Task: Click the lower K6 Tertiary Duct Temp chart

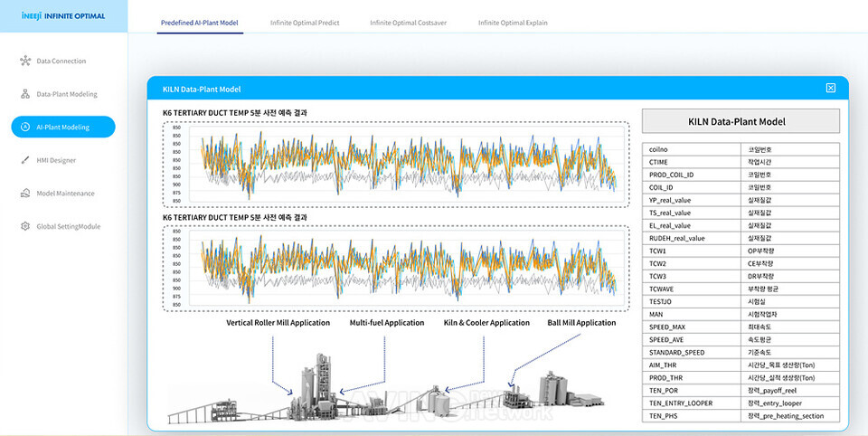Action: click(x=396, y=268)
